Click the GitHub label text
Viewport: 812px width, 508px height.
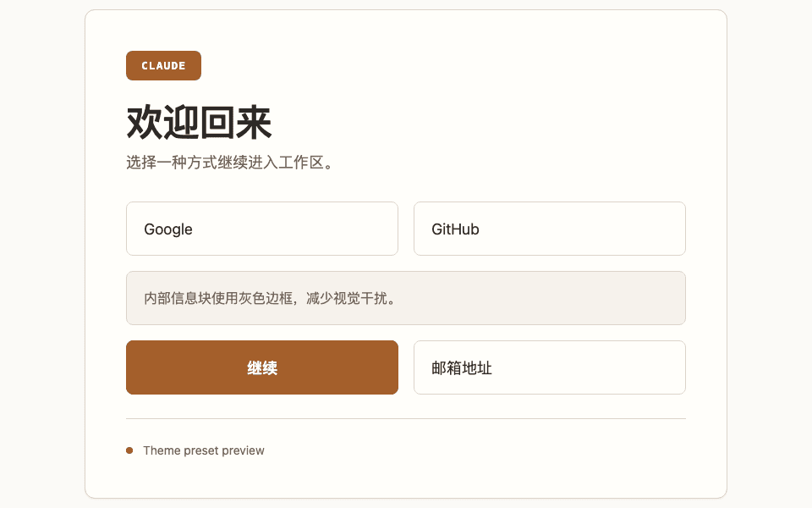click(x=455, y=229)
